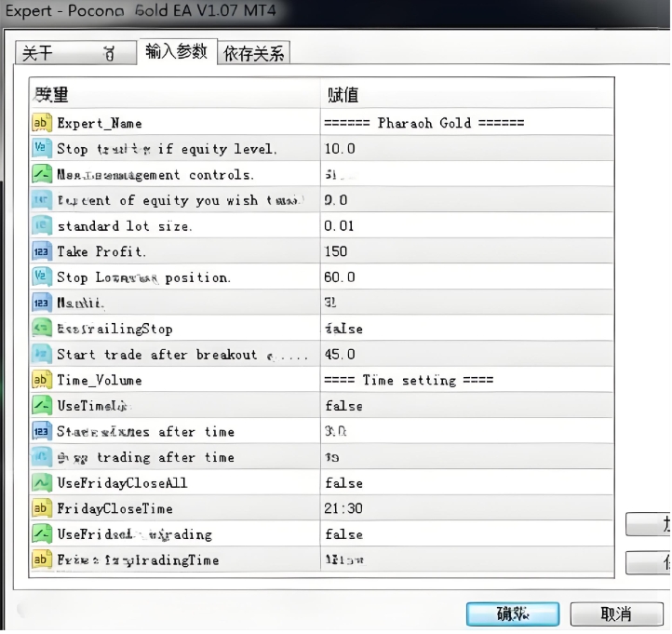
Task: Toggle the UseFridayCloseAll false value
Action: pyautogui.click(x=344, y=483)
